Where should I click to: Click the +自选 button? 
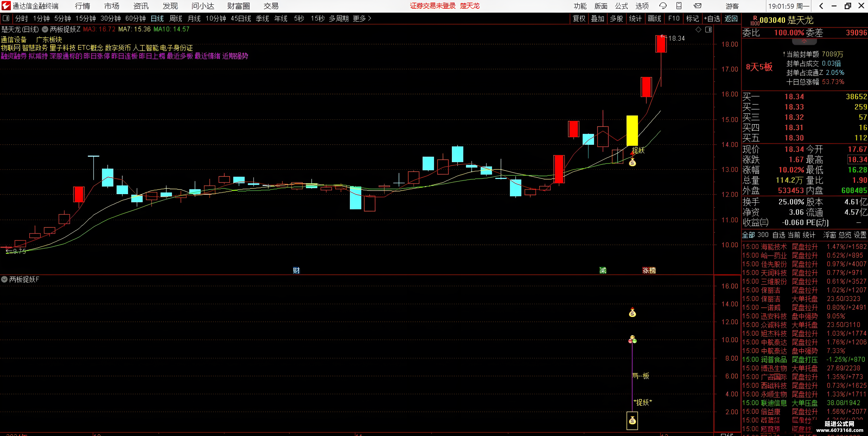click(x=712, y=18)
